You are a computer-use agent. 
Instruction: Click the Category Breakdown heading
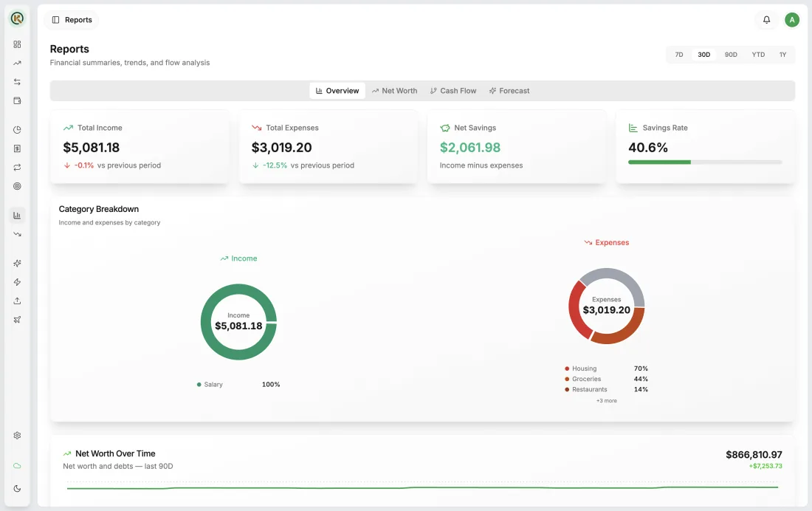point(99,209)
